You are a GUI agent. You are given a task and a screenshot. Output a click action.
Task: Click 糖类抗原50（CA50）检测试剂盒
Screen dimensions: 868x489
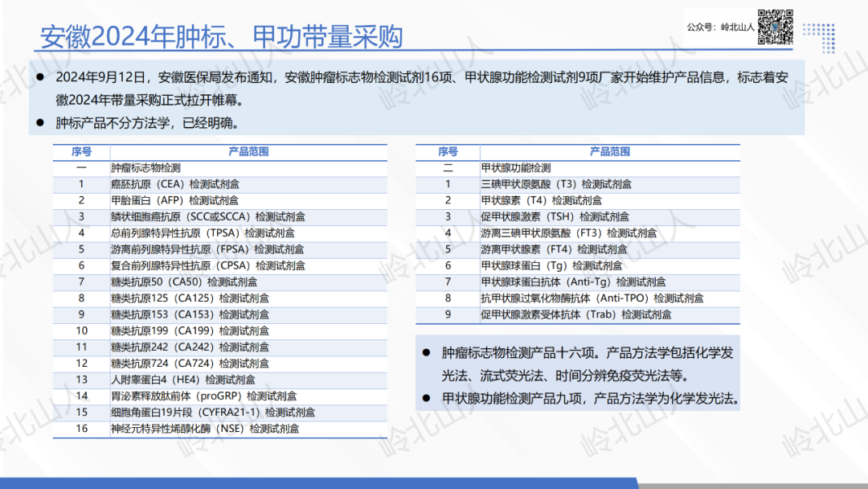184,282
